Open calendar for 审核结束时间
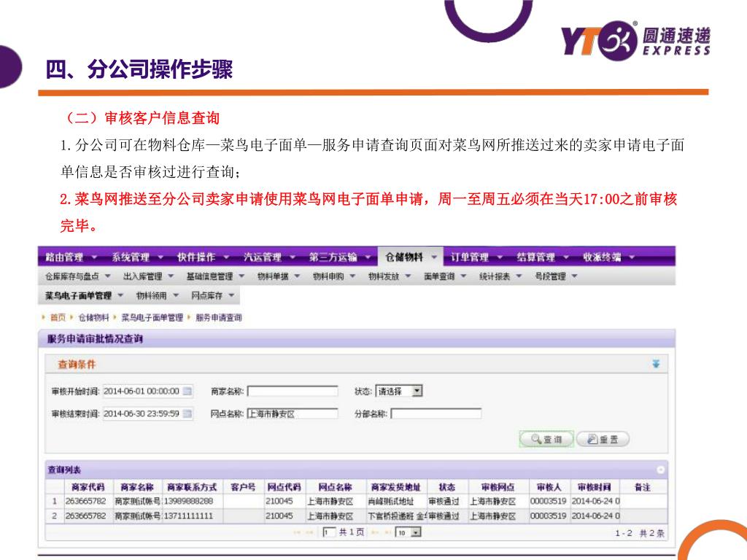This screenshot has width=747, height=560. (187, 413)
